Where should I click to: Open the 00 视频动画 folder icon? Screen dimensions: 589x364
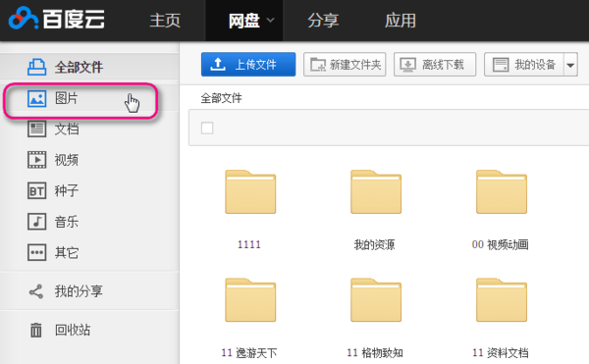point(502,191)
